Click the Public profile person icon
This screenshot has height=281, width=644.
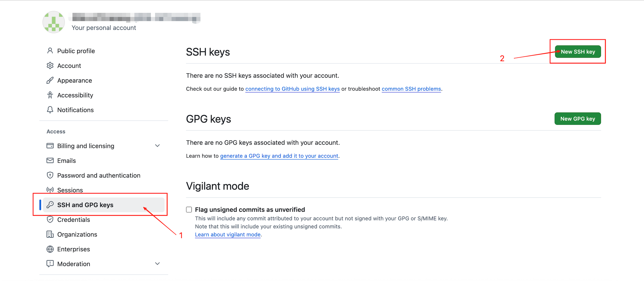50,51
